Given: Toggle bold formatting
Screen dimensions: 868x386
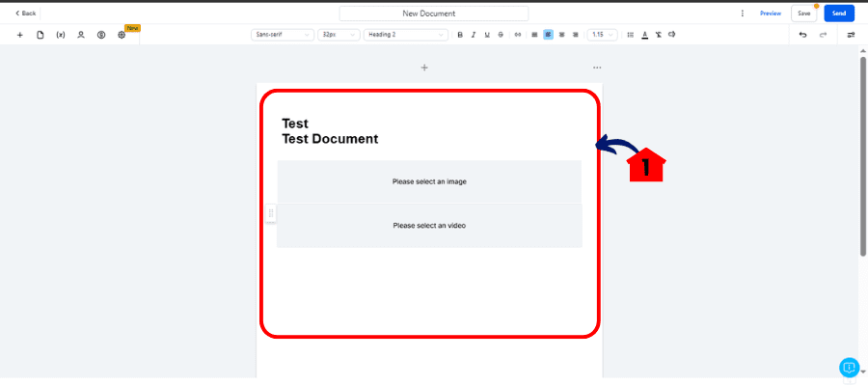Looking at the screenshot, I should point(460,35).
